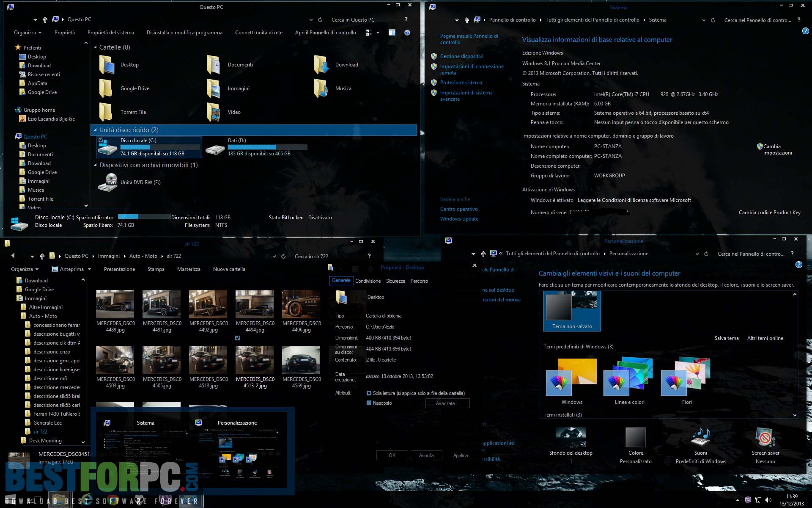The image size is (812, 508).
Task: Enable the Sola lettura attribute checkbox
Action: (x=369, y=393)
